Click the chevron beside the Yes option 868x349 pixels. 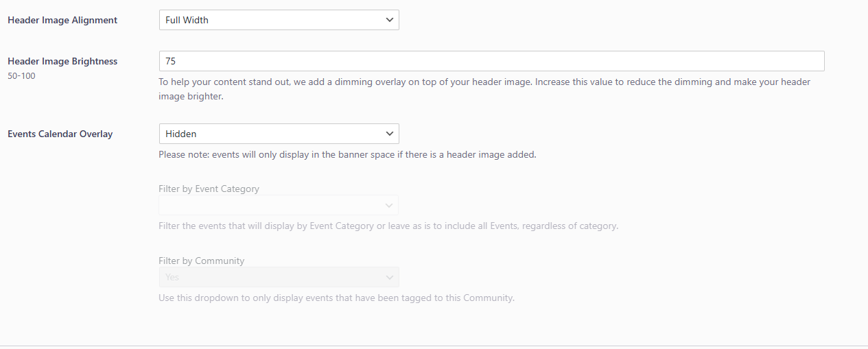point(390,277)
